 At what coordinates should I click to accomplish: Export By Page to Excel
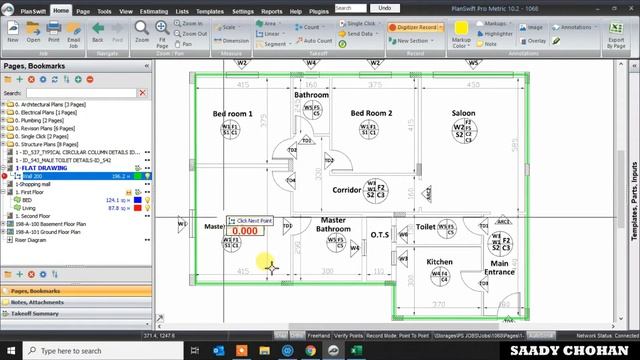click(616, 35)
